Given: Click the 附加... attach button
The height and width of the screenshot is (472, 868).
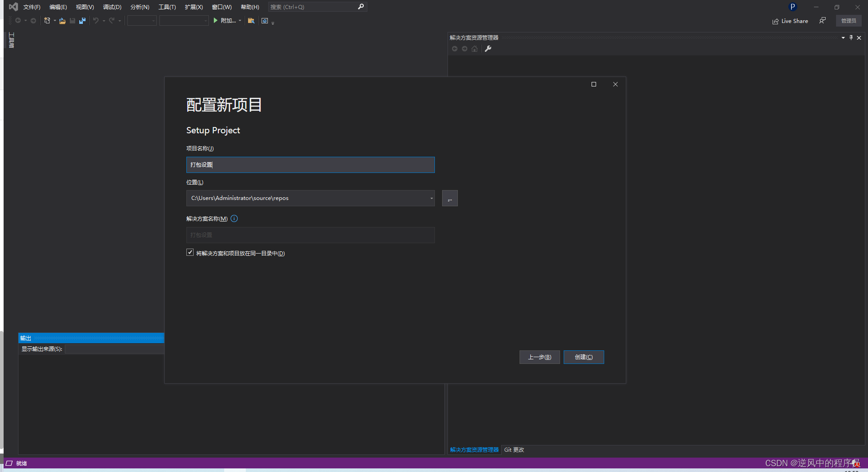Looking at the screenshot, I should tap(228, 21).
